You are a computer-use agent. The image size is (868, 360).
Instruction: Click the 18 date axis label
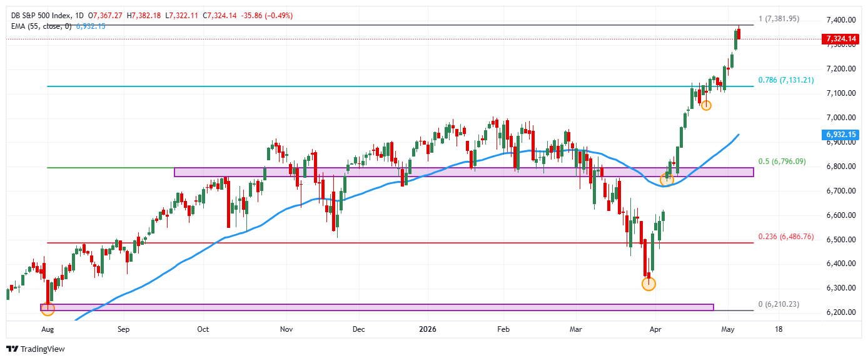778,329
